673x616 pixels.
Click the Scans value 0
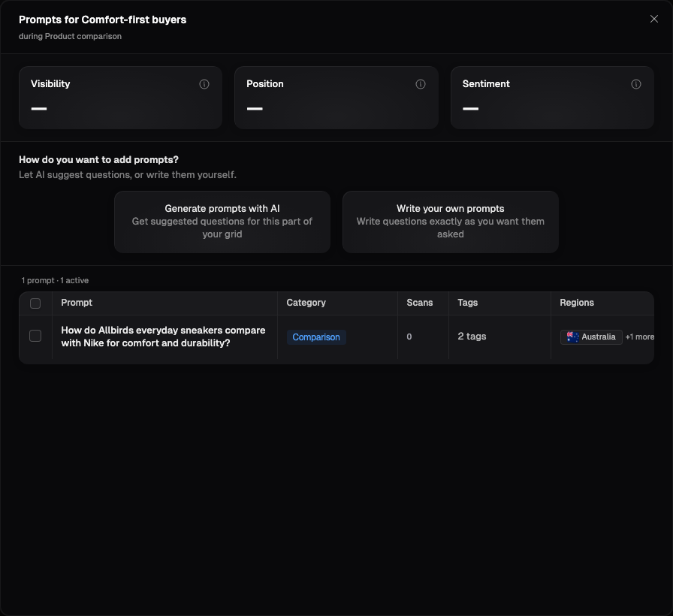tap(409, 337)
